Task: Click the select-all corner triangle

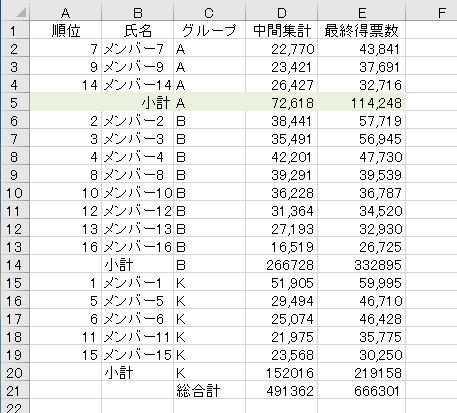Action: click(x=21, y=13)
